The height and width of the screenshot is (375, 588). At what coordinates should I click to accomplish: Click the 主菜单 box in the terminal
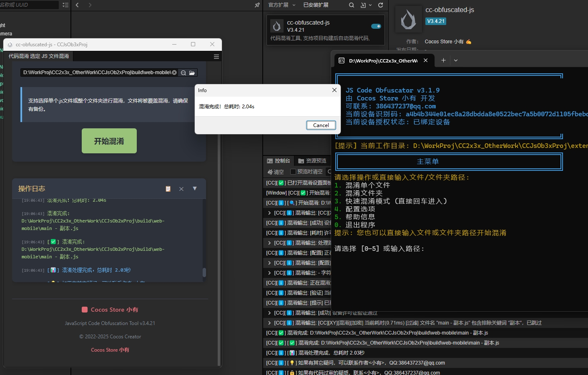(449, 161)
